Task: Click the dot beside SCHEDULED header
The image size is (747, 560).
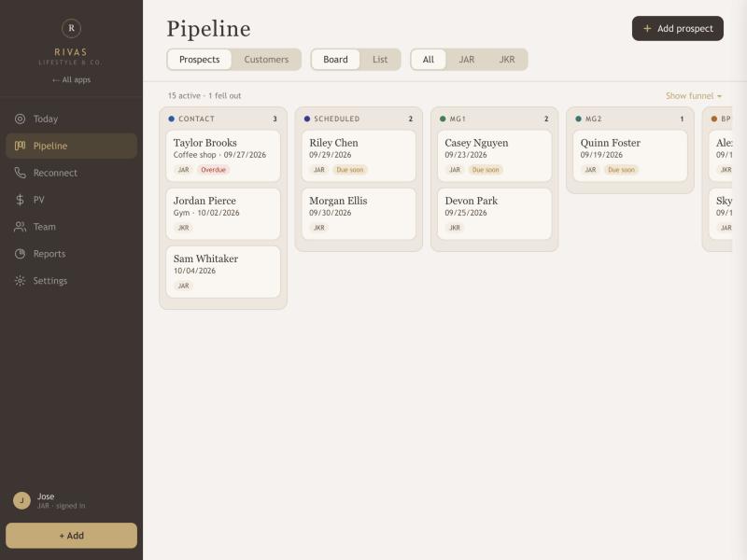Action: click(x=307, y=119)
